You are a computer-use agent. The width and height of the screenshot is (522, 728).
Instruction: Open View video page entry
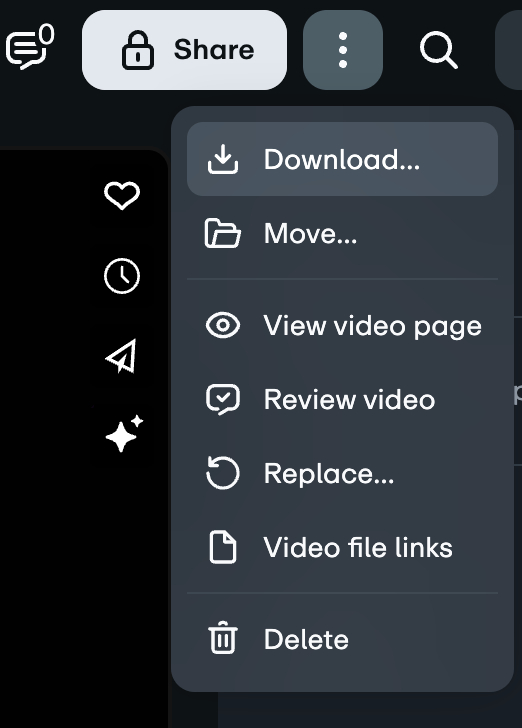point(342,325)
